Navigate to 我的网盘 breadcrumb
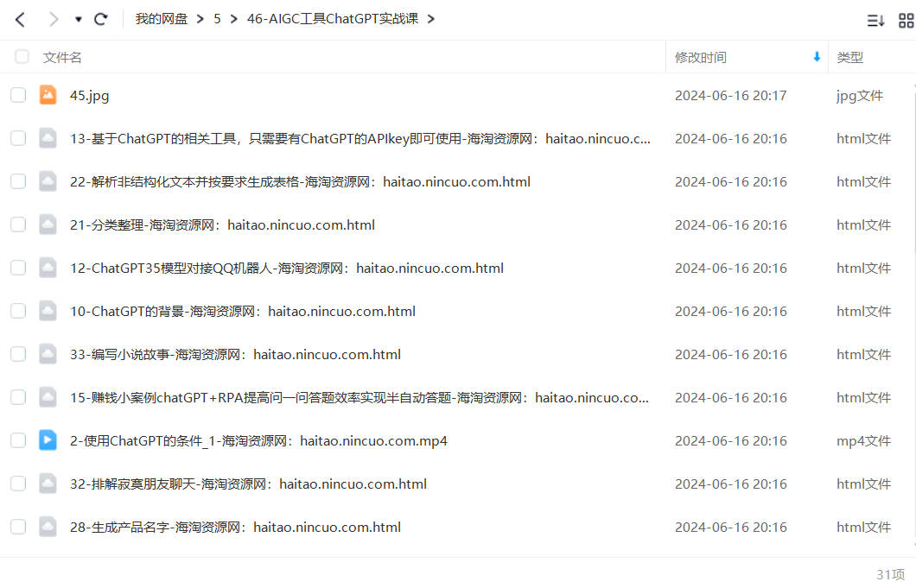The width and height of the screenshot is (916, 588). [162, 19]
